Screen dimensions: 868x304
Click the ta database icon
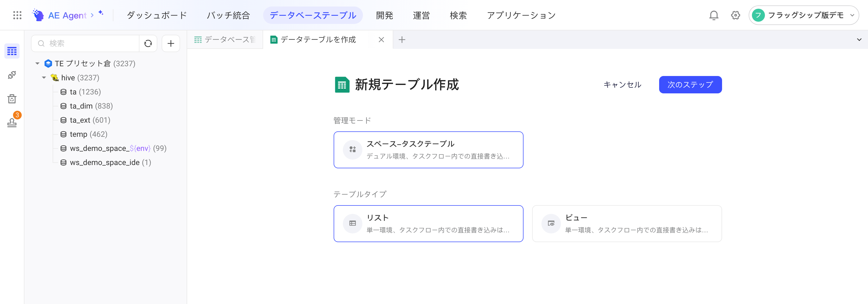(63, 92)
